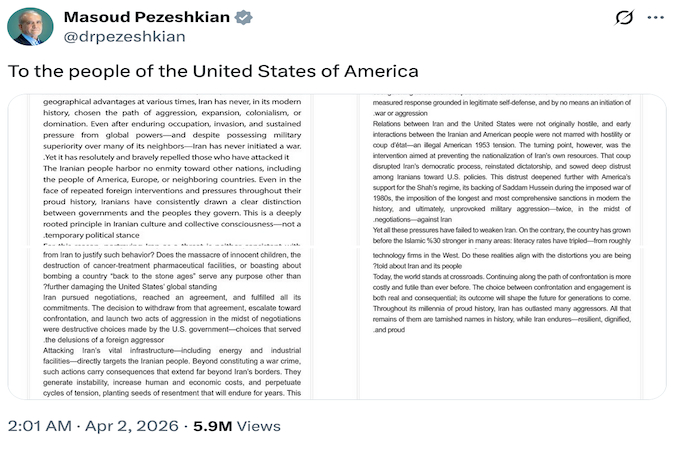Viewport: 680px width, 450px height.
Task: Open Masoud Pezeshkian's profile picture
Action: [30, 26]
